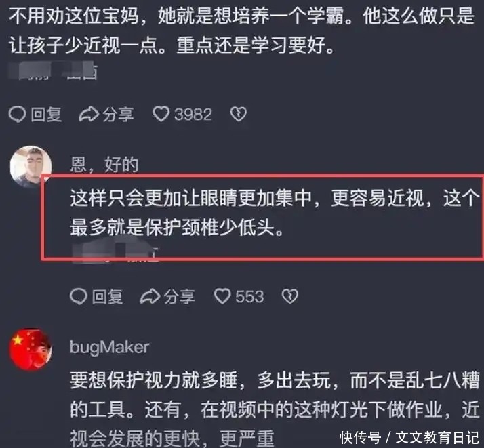Click the 3982 like count
The width and height of the screenshot is (484, 448).
(x=193, y=115)
